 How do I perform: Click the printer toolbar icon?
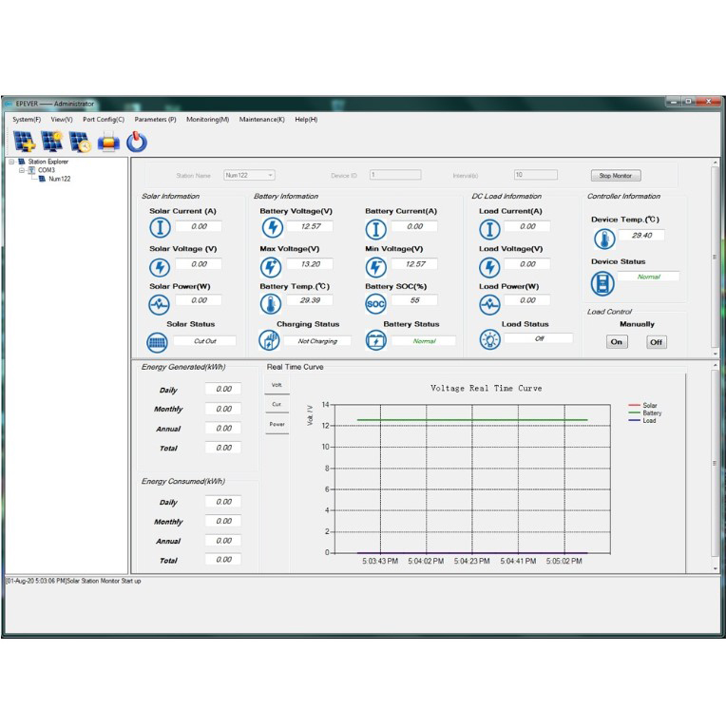[108, 142]
